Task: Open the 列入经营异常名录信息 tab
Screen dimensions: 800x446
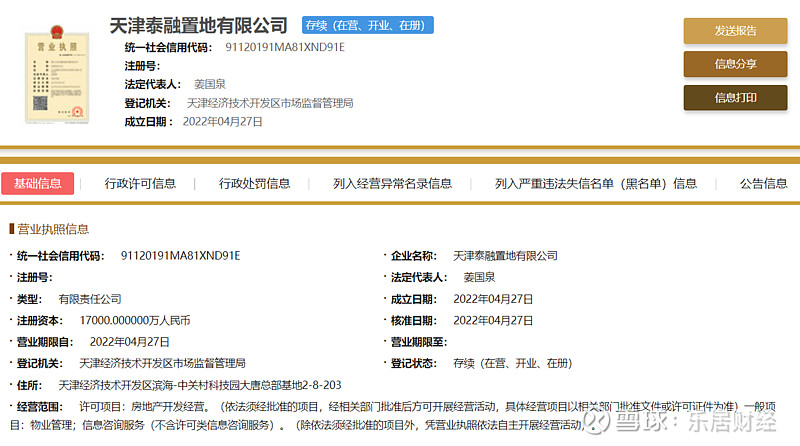Action: pos(392,184)
